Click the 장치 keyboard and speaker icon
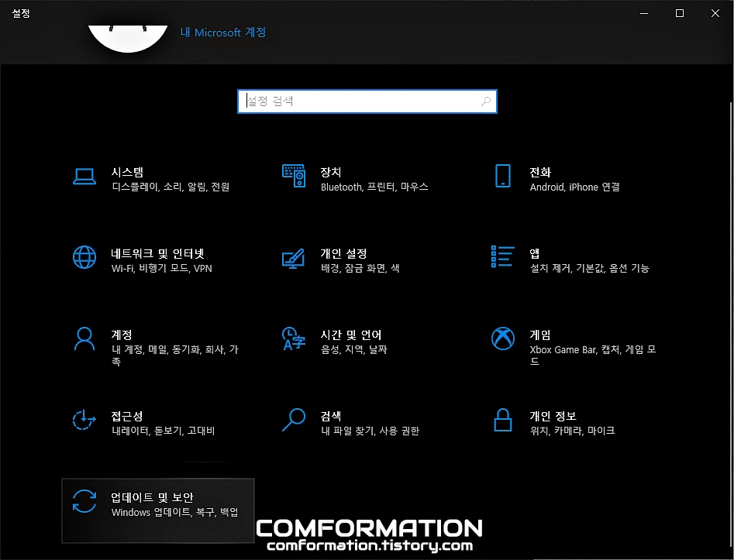Viewport: 734px width, 560px height. coord(294,176)
